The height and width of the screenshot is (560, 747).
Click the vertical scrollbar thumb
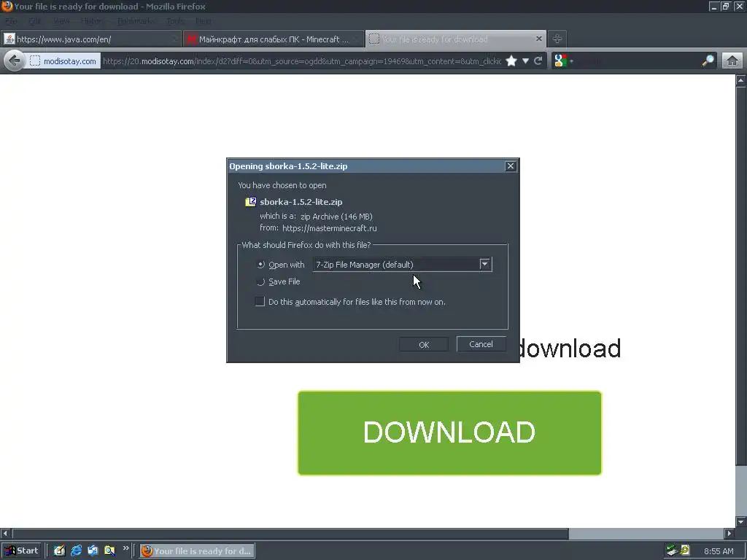pos(741,276)
